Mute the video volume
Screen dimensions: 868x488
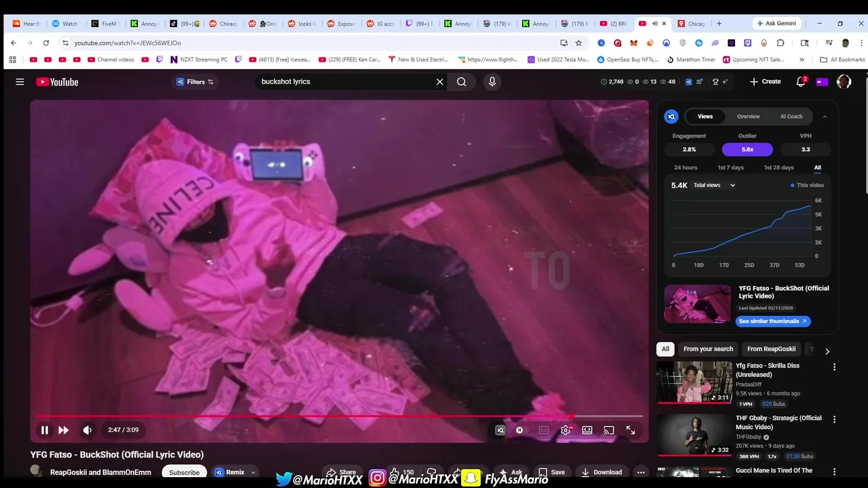87,430
